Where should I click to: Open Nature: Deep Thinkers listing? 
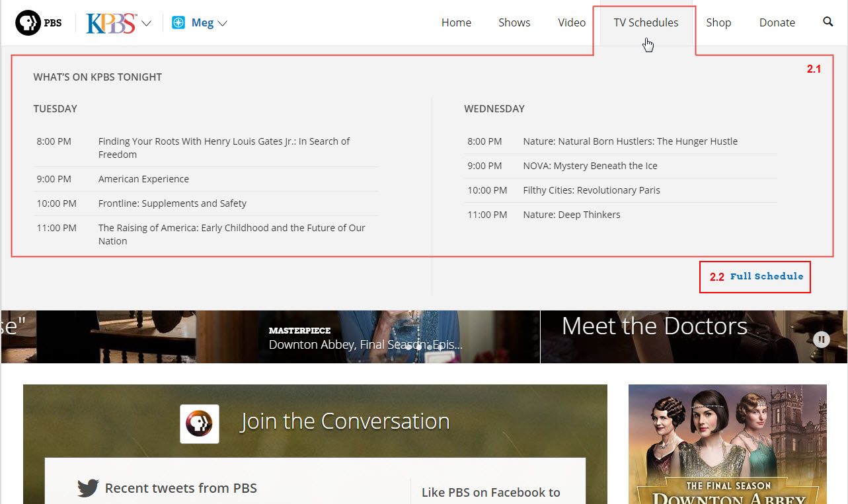572,215
